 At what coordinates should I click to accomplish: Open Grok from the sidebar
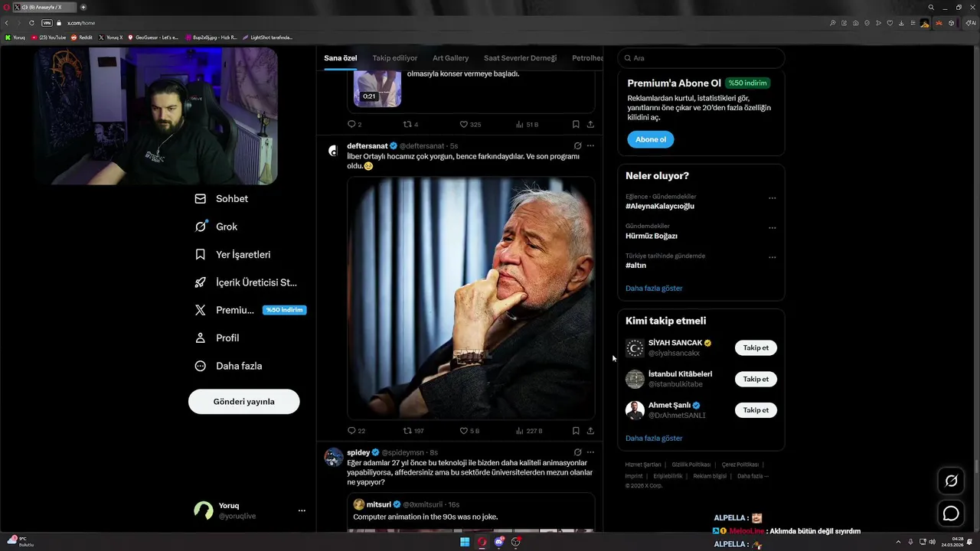216,227
